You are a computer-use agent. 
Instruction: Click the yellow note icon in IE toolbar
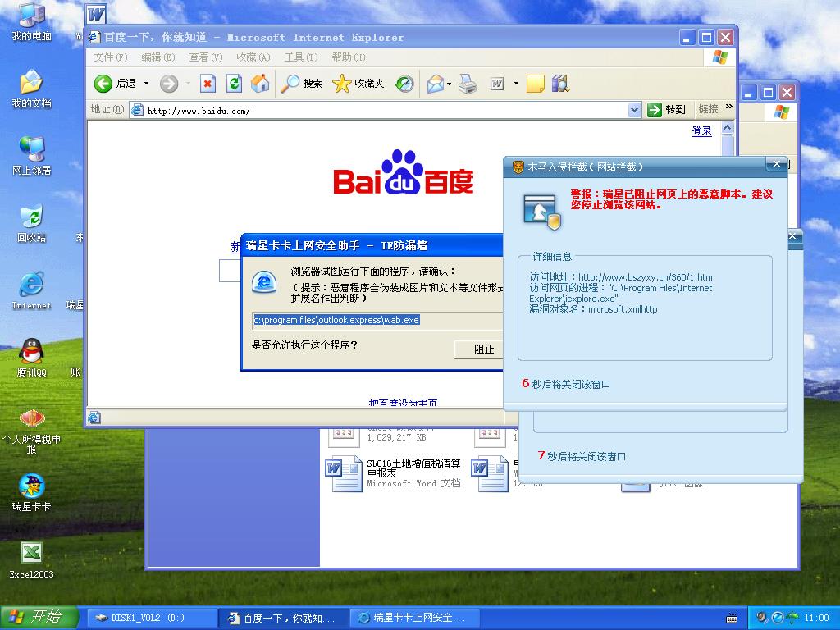pos(535,84)
